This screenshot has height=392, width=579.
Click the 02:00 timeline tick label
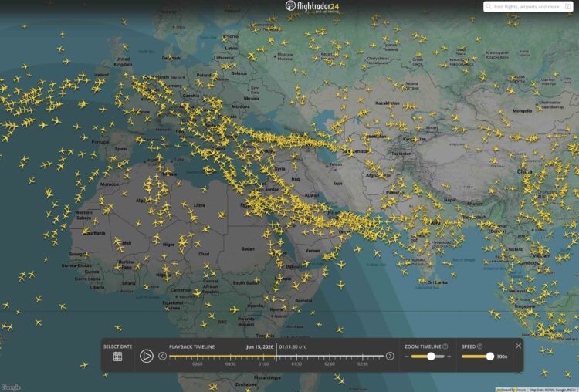(x=330, y=364)
